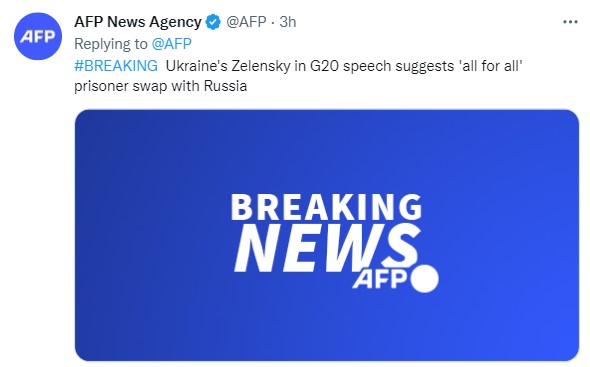Open the AFP round profile avatar
This screenshot has height=367, width=590.
tap(38, 36)
